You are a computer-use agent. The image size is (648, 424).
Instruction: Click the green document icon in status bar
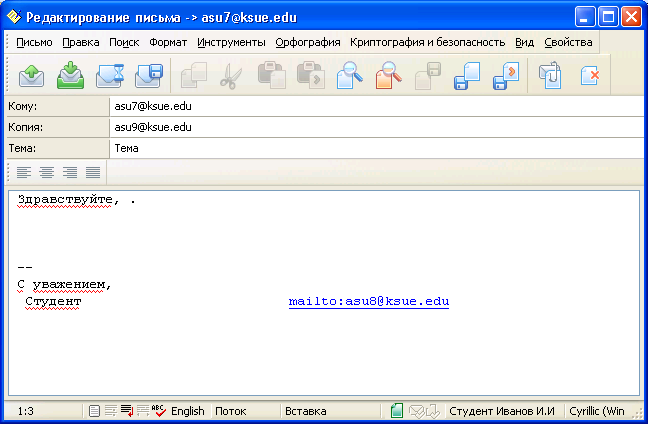click(397, 411)
